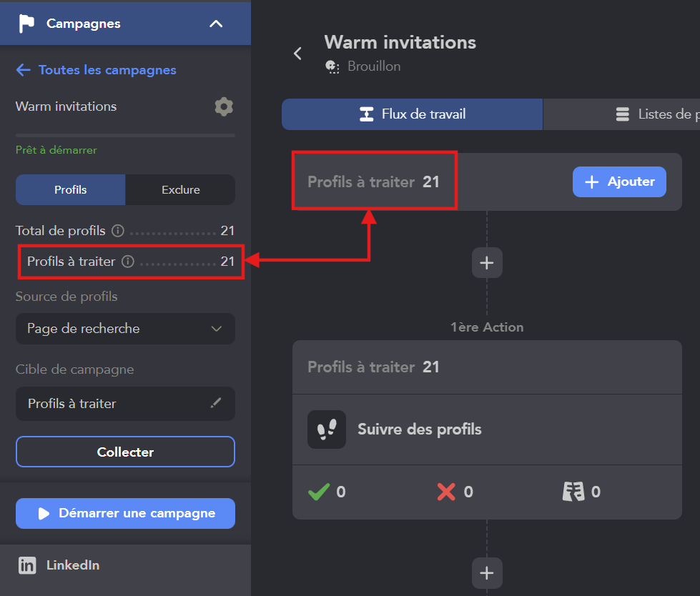This screenshot has width=700, height=596.
Task: Click the info icon beside Total de profils
Action: tap(118, 231)
